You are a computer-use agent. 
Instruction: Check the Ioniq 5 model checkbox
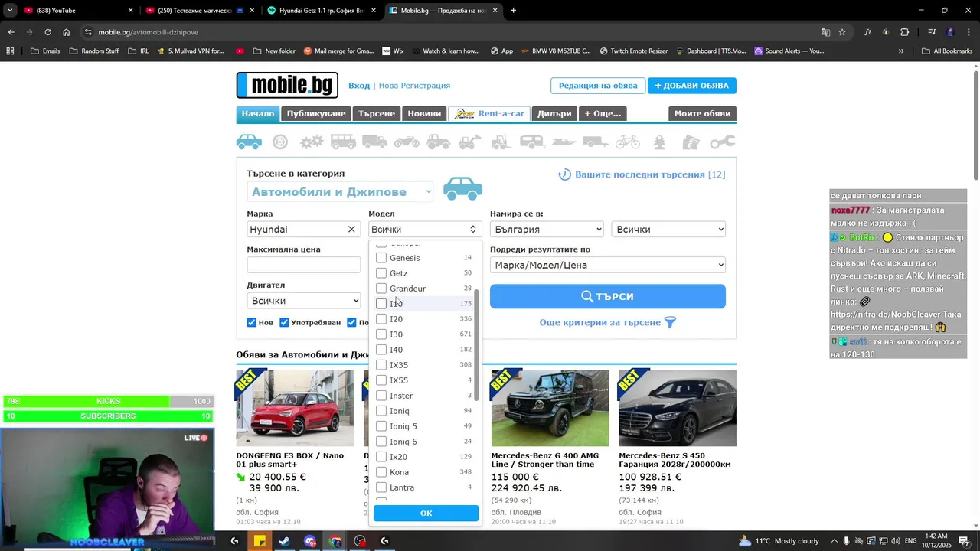(x=381, y=426)
